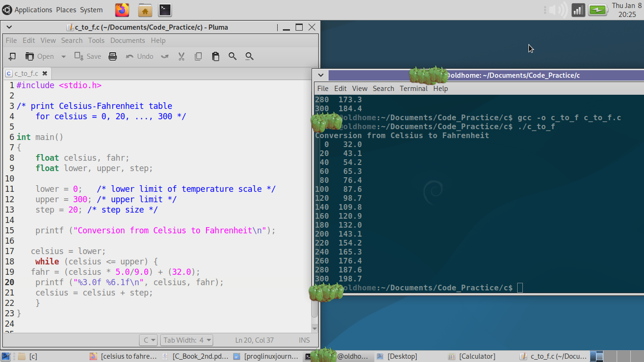
Task: Open the calendar from the clock
Action: (627, 10)
